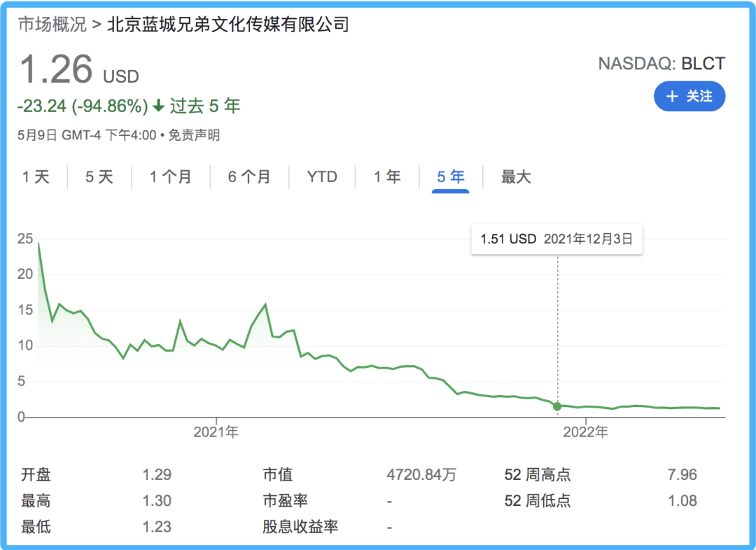Click the NASDAQ: BLCT ticker label
The image size is (756, 550).
661,64
